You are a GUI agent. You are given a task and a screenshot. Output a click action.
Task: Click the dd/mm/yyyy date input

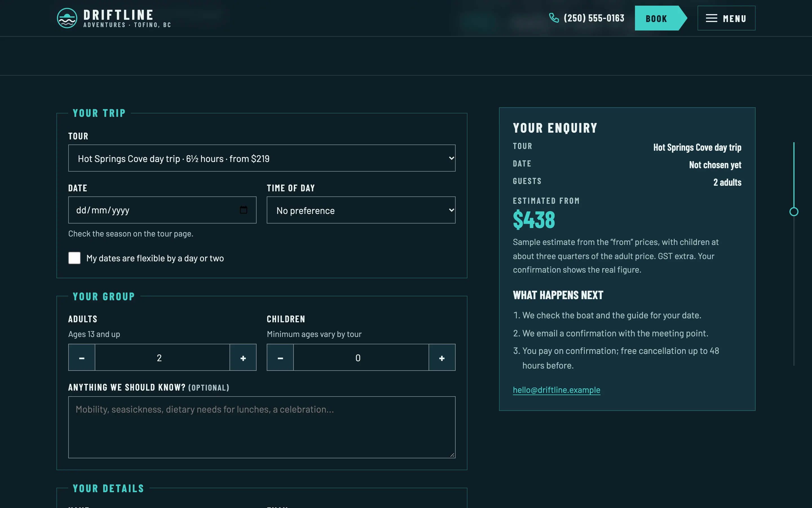162,210
